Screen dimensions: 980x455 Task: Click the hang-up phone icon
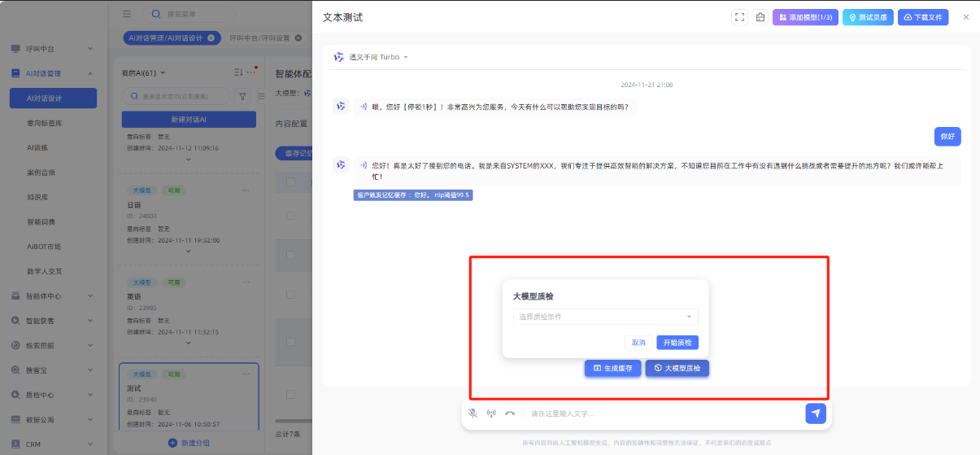click(510, 413)
